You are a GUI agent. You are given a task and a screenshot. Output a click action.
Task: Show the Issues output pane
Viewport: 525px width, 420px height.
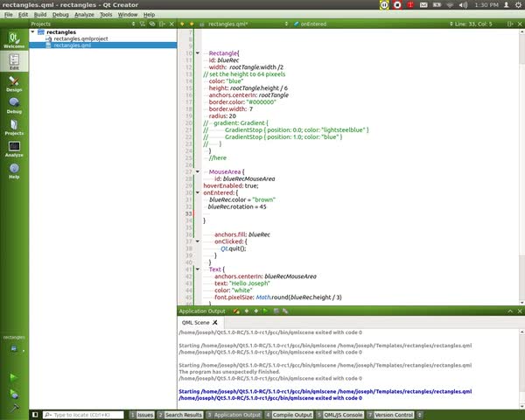pyautogui.click(x=142, y=415)
